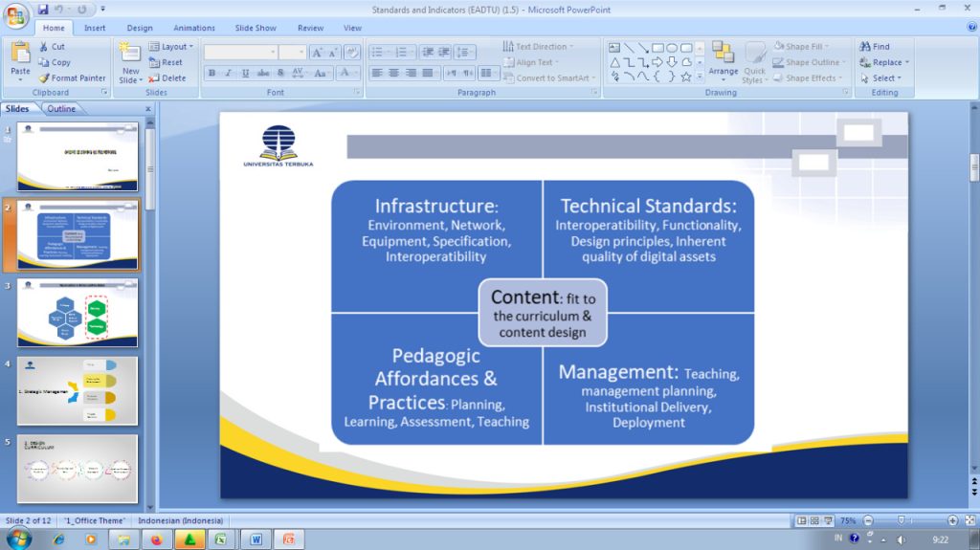Start Slide Show view from status bar
The image size is (980, 550).
[827, 521]
